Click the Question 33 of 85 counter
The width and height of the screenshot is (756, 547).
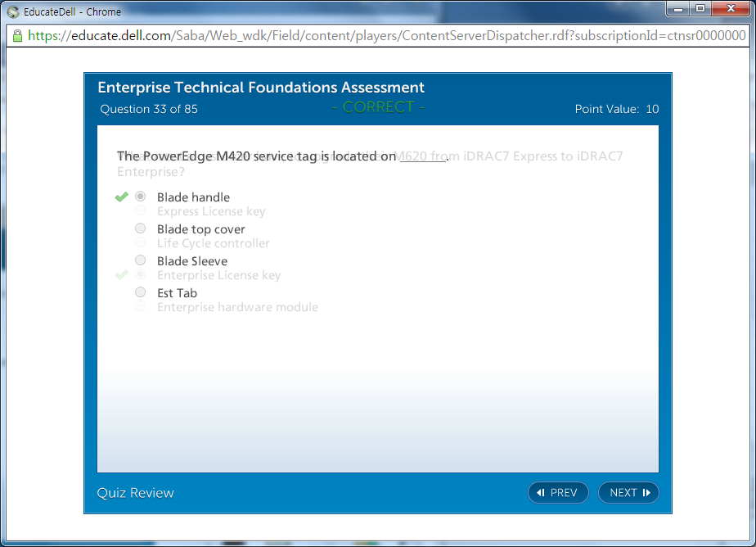coord(149,109)
